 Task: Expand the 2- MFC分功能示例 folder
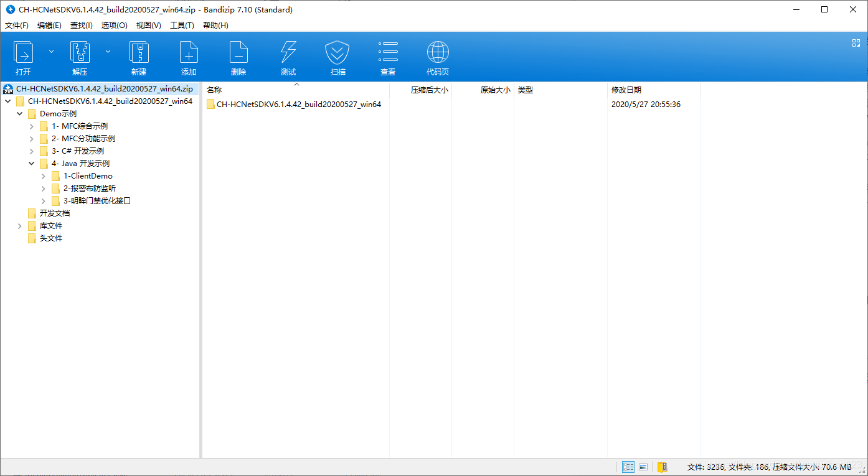point(32,139)
